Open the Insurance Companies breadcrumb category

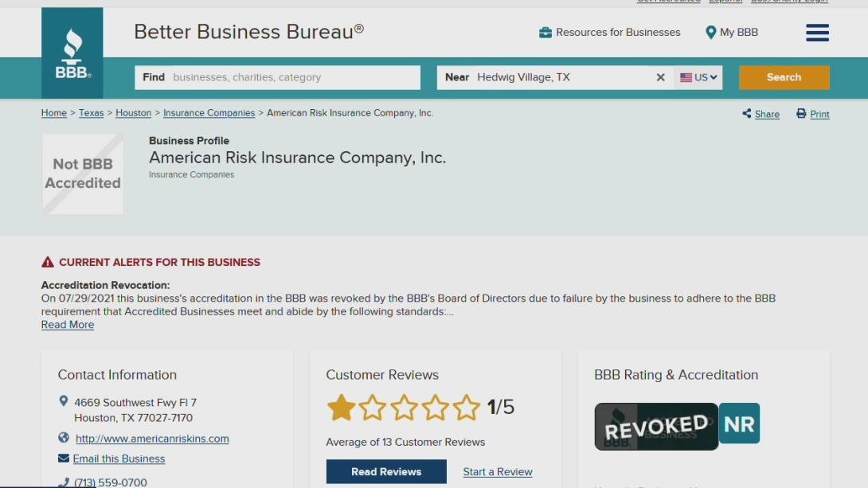pyautogui.click(x=209, y=113)
